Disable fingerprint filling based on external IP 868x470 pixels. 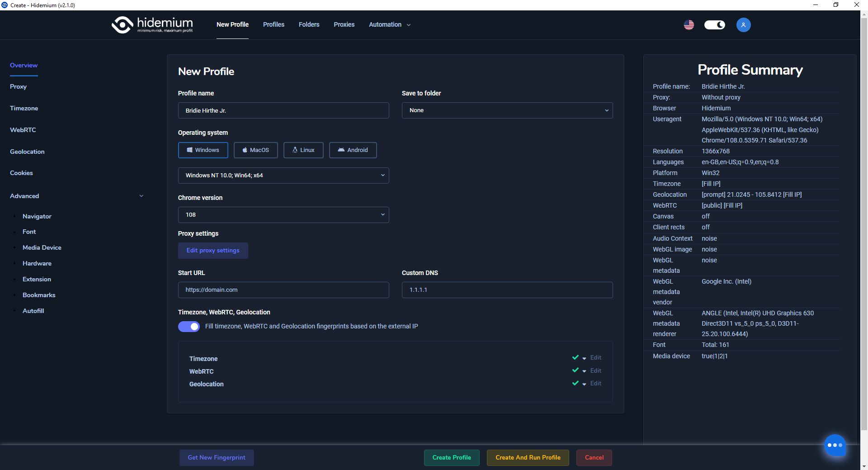189,326
